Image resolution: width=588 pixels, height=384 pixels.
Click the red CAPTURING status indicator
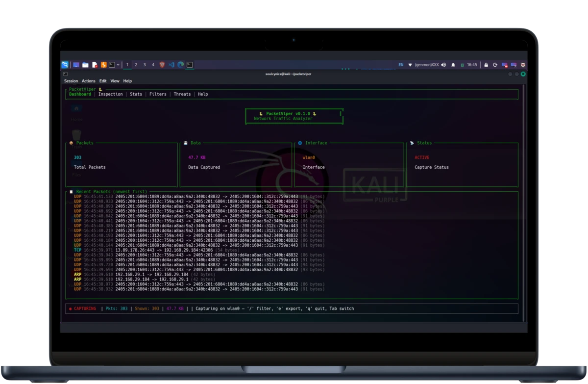[x=83, y=308]
